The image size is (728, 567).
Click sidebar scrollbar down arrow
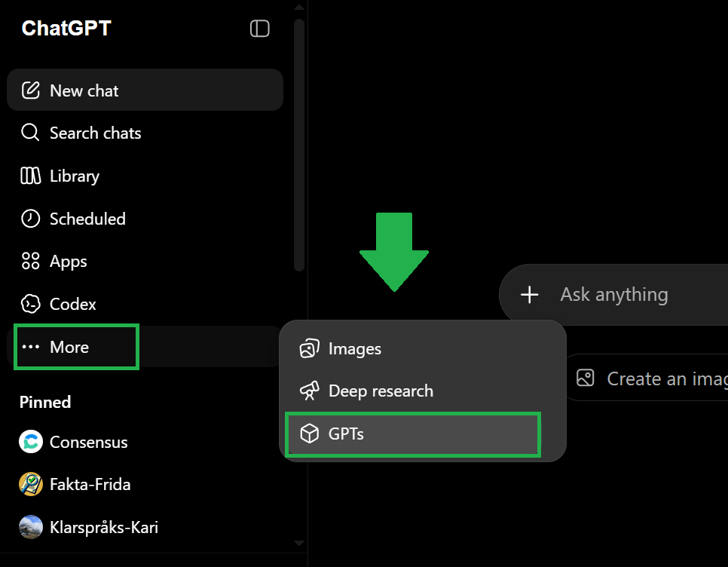coord(299,543)
